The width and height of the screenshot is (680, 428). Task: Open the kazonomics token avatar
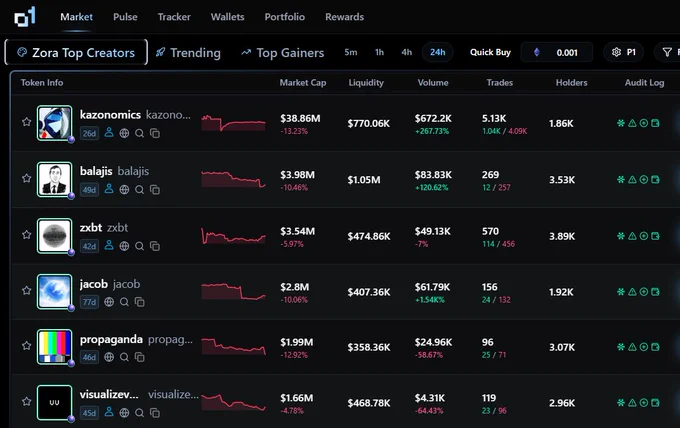[55, 123]
